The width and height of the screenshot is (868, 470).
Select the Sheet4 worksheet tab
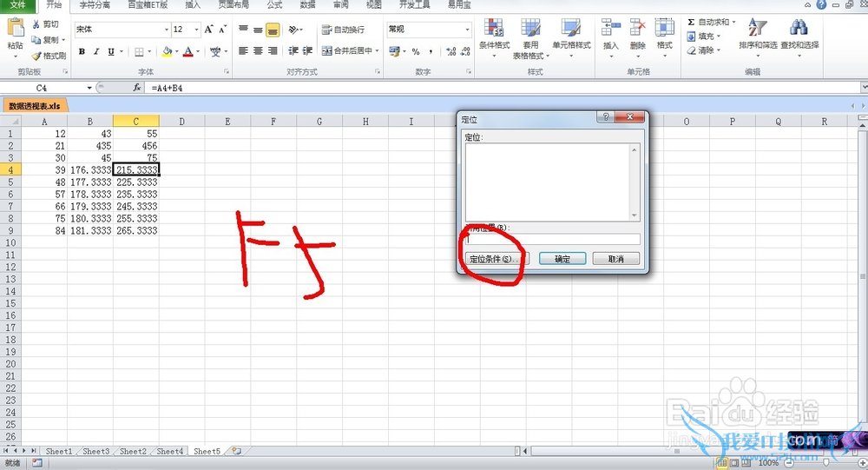tap(169, 451)
